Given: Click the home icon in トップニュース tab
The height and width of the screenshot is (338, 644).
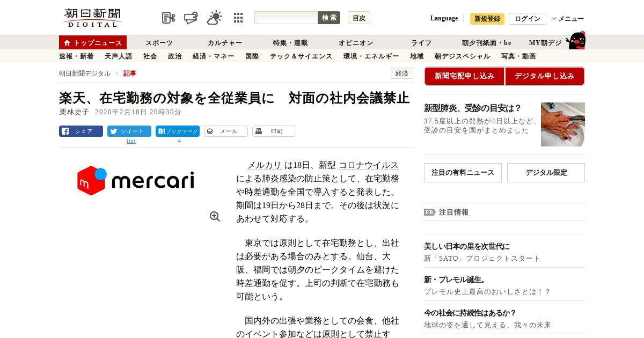Looking at the screenshot, I should pyautogui.click(x=67, y=43).
